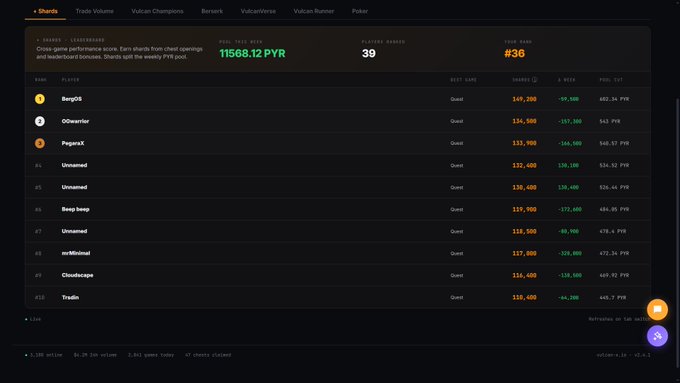Image resolution: width=680 pixels, height=383 pixels.
Task: Open the orange chat bubble button
Action: tap(657, 309)
